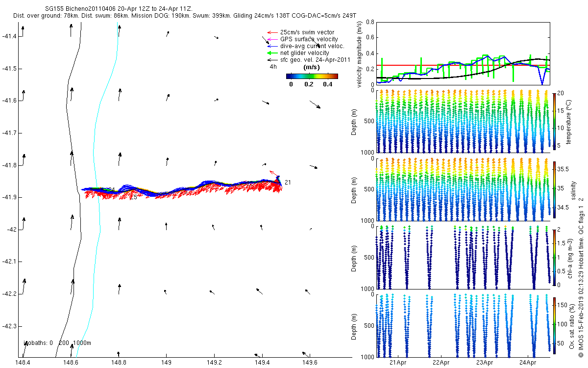Click the longitude tick '148.4'

pos(23,363)
